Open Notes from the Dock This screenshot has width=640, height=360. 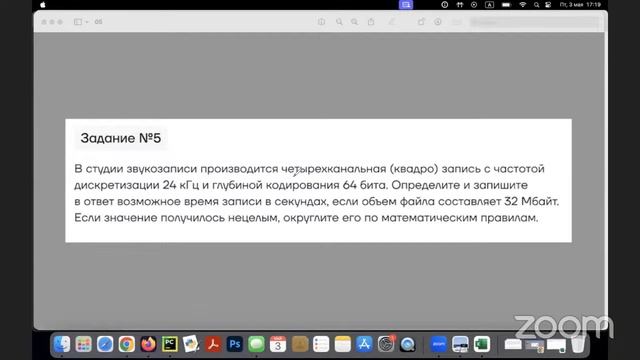click(x=342, y=344)
